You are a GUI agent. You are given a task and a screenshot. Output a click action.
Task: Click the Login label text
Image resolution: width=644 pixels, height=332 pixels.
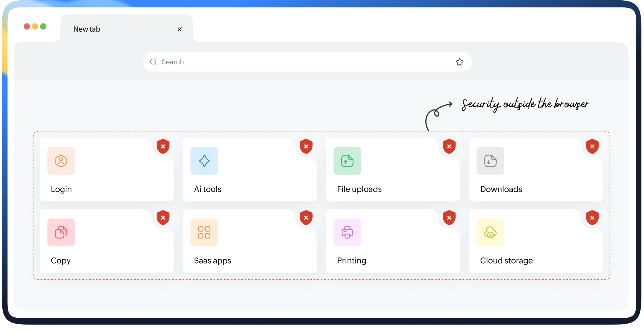point(61,189)
